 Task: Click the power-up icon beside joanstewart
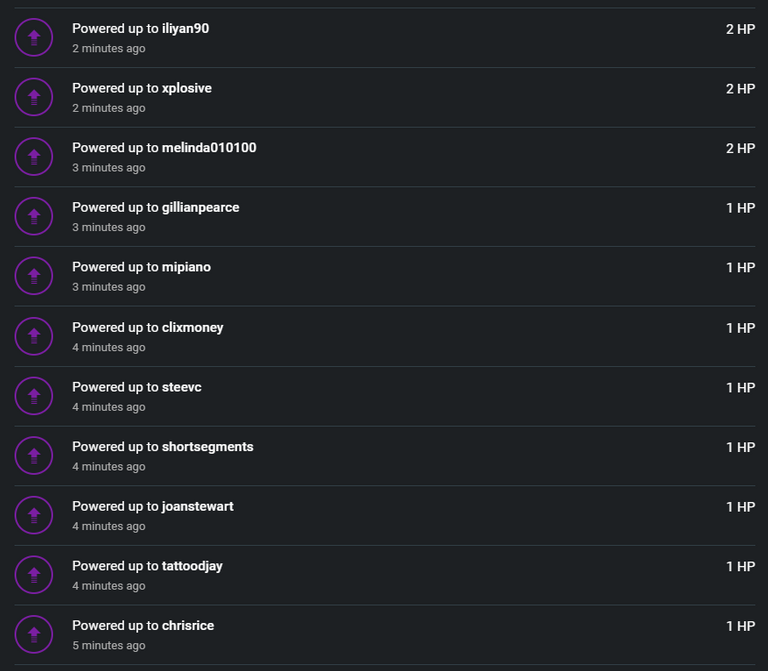(x=34, y=515)
